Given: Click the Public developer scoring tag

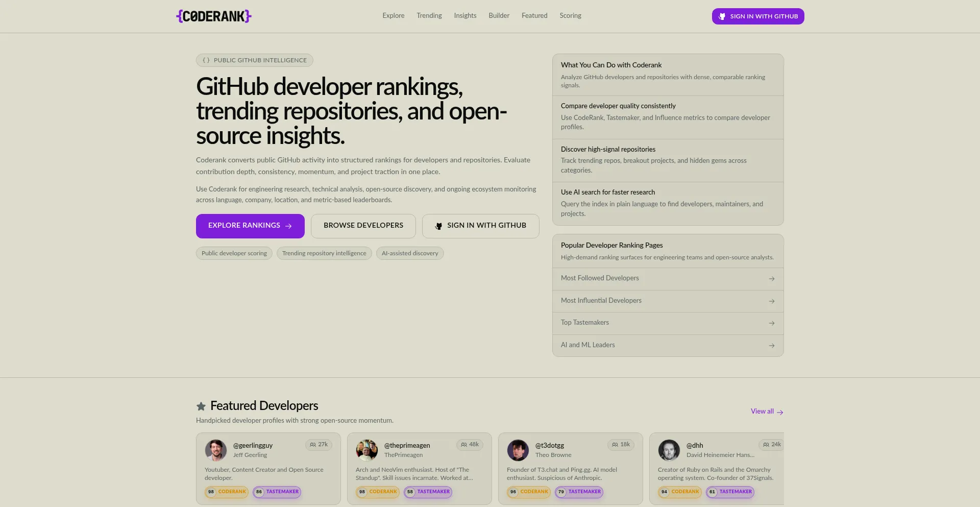Looking at the screenshot, I should 234,253.
